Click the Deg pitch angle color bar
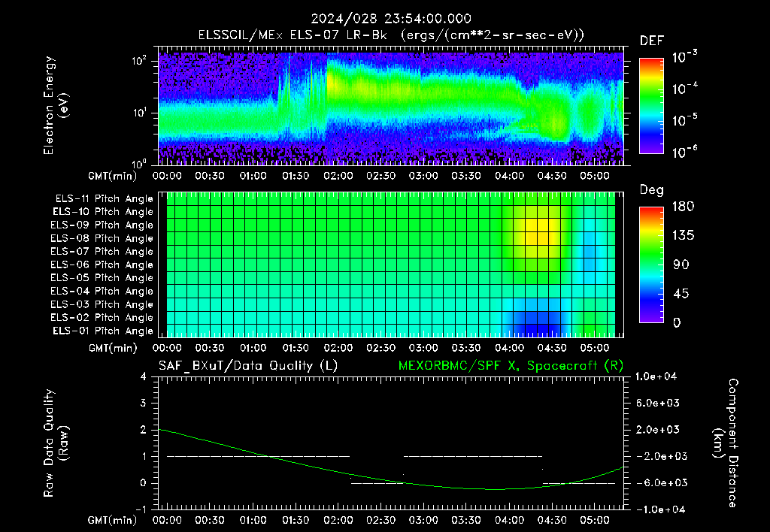This screenshot has height=532, width=770. [651, 264]
